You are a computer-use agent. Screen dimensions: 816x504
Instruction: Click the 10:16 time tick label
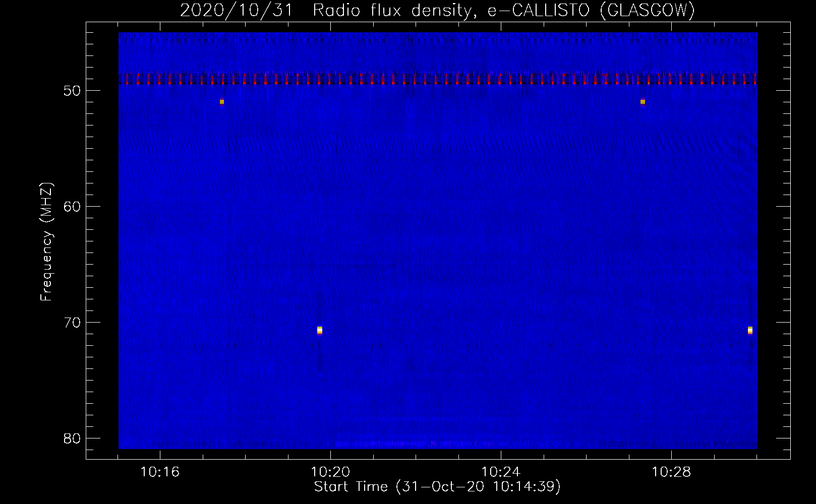pyautogui.click(x=160, y=472)
